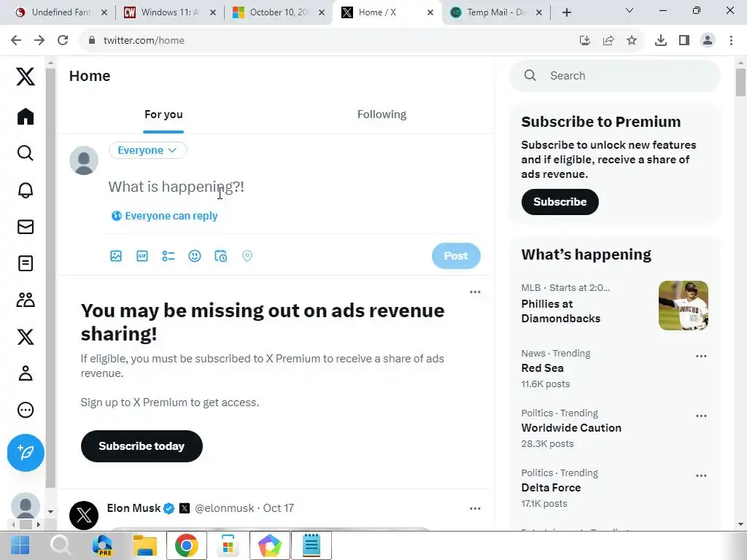Screen dimensions: 747x560
Task: Switch to the Following tab
Action: 382,114
